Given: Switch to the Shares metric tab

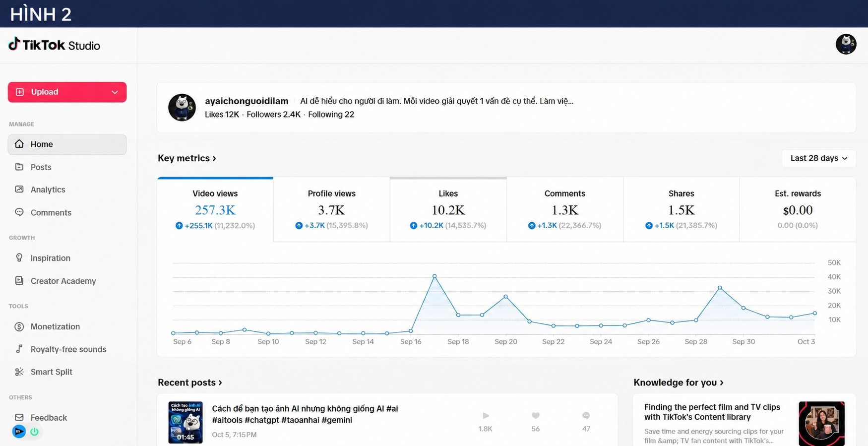Looking at the screenshot, I should (x=681, y=209).
